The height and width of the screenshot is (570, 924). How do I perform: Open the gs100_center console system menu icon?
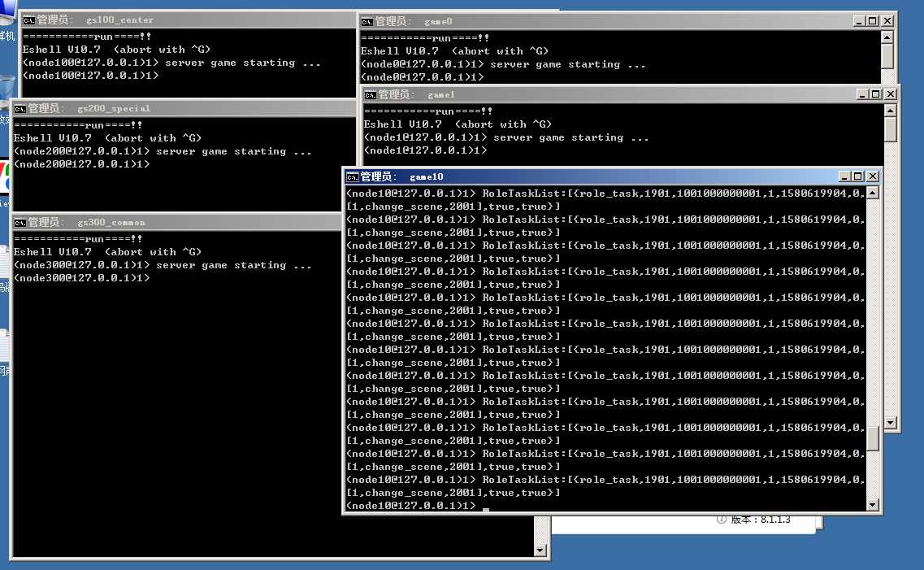click(x=28, y=20)
